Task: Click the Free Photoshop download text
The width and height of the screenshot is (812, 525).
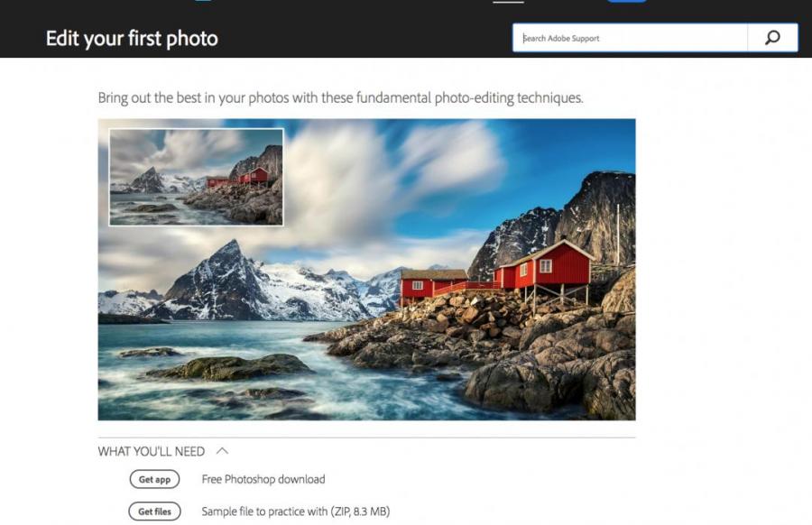Action: [x=263, y=479]
